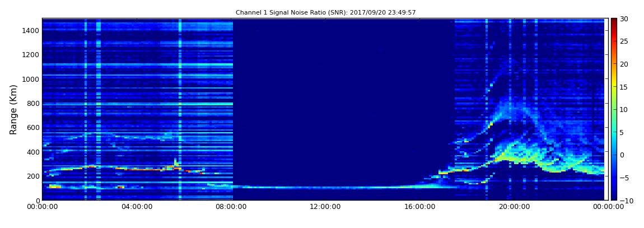Screen dimensions: 644x228
Task: Click the 1200 range tick label
Action: pos(30,55)
